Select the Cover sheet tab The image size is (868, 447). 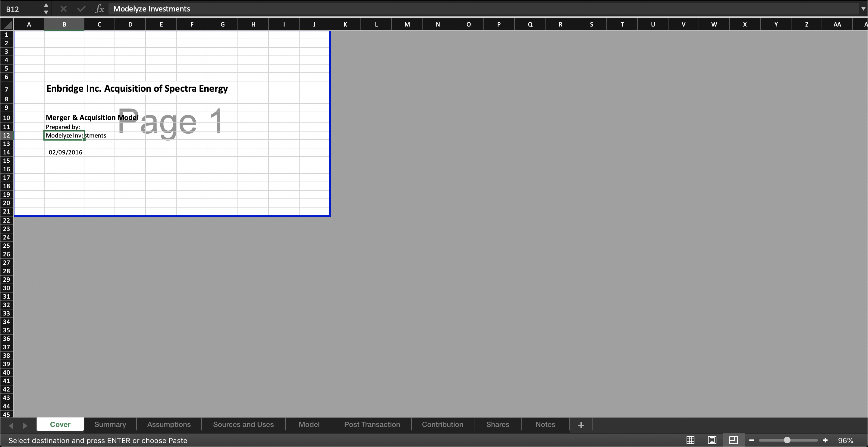(60, 424)
